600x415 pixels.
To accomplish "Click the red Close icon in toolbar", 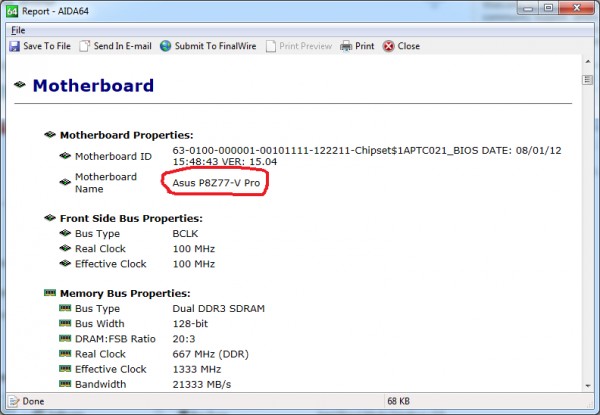I will [388, 46].
